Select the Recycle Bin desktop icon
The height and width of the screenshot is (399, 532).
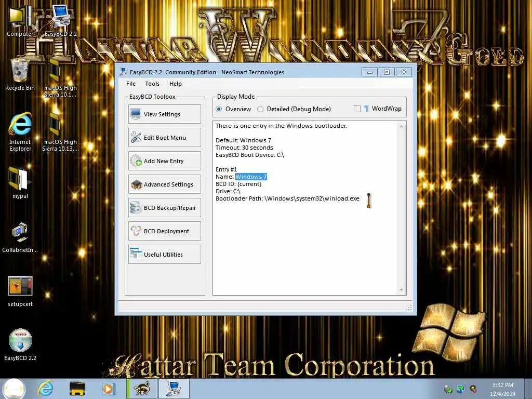[20, 75]
